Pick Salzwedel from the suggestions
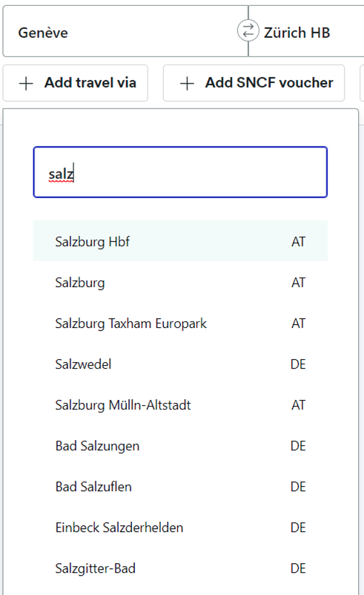 click(180, 364)
